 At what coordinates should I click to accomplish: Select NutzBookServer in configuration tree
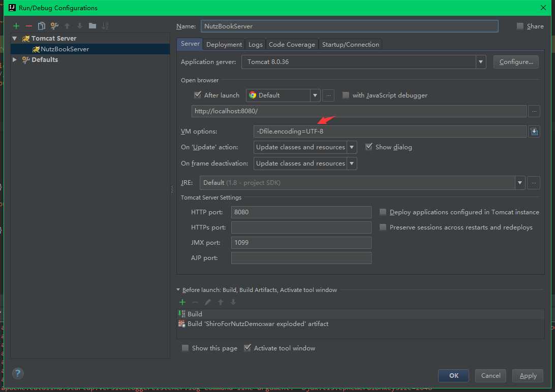pos(90,49)
